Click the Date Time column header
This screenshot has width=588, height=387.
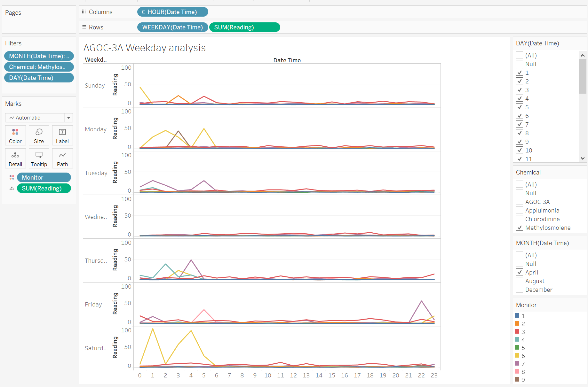click(x=287, y=60)
